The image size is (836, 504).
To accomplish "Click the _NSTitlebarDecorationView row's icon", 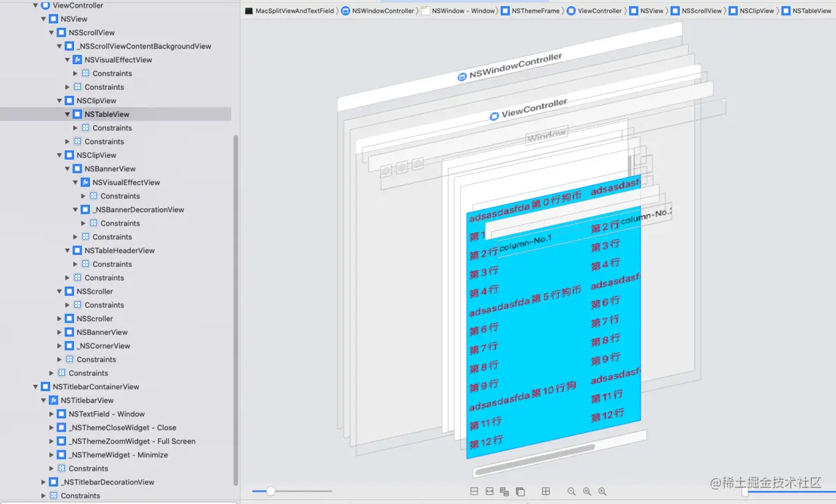I will tap(53, 482).
